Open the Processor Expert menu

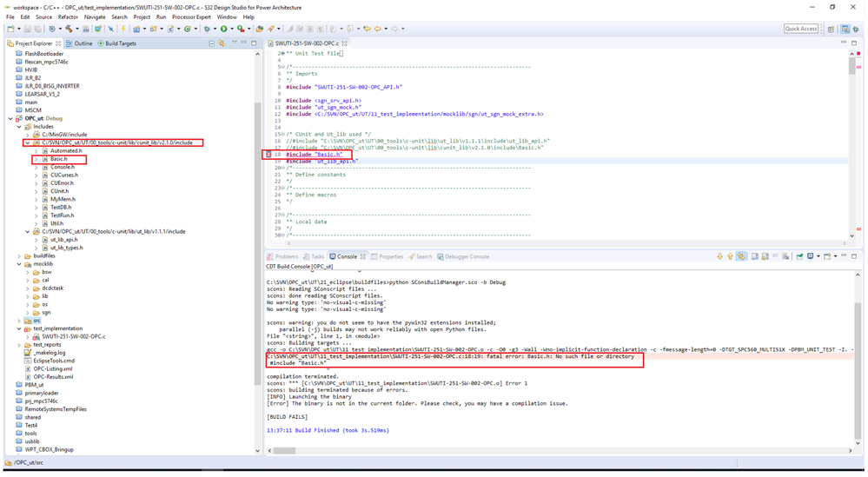click(x=191, y=17)
